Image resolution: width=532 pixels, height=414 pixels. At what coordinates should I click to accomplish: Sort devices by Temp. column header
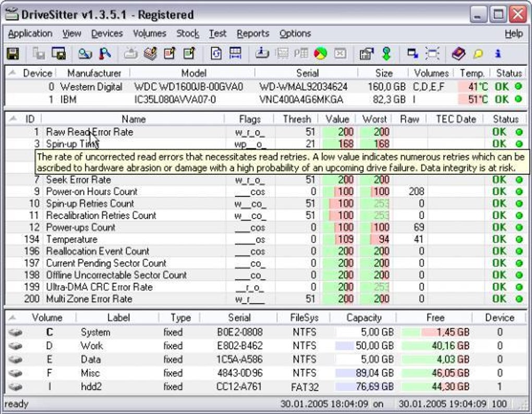tap(471, 73)
